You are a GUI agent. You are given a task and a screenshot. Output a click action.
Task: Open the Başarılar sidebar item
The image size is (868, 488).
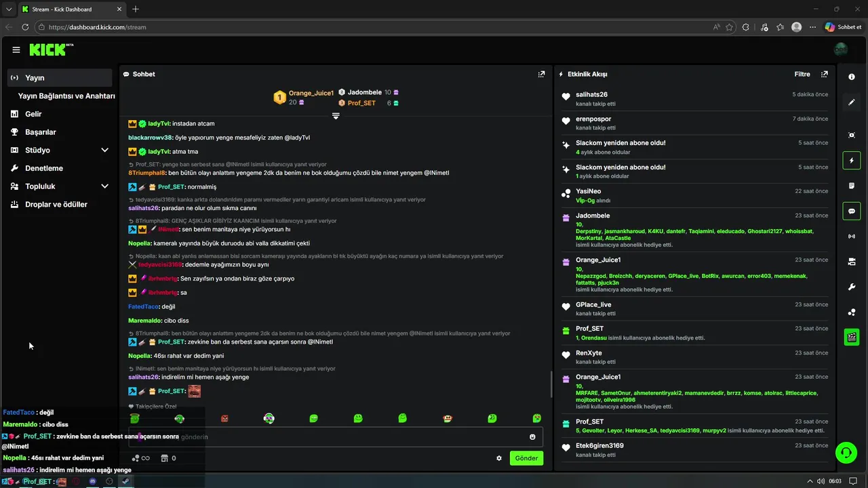coord(41,132)
